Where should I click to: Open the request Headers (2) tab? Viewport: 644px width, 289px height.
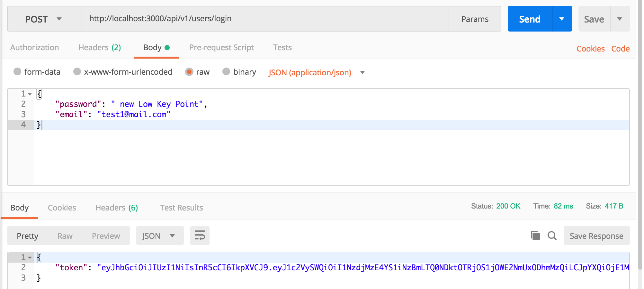coord(100,47)
